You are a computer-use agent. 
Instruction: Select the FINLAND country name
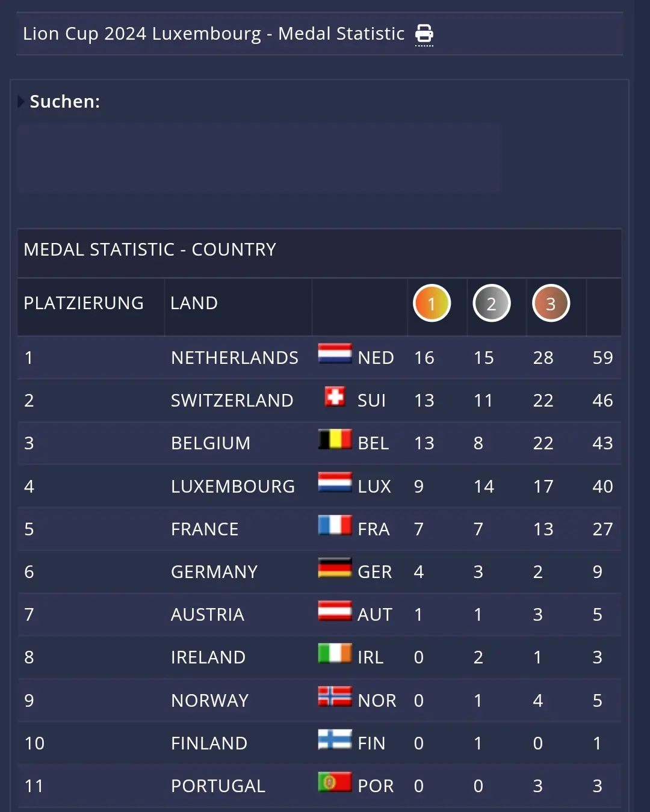[x=209, y=743]
